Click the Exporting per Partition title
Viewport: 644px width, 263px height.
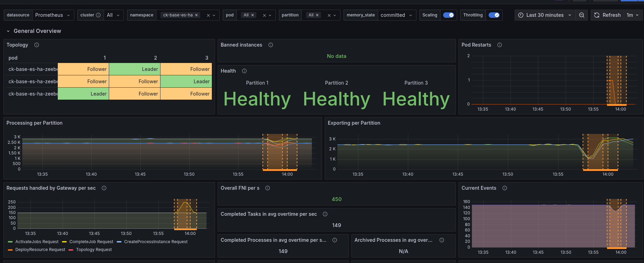pyautogui.click(x=354, y=123)
